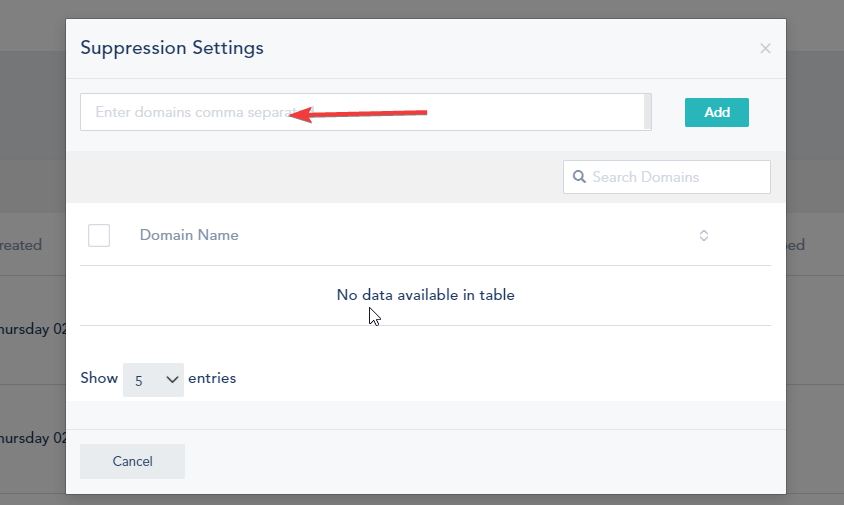The image size is (844, 505).
Task: Click the magnifier icon in search box
Action: [579, 177]
